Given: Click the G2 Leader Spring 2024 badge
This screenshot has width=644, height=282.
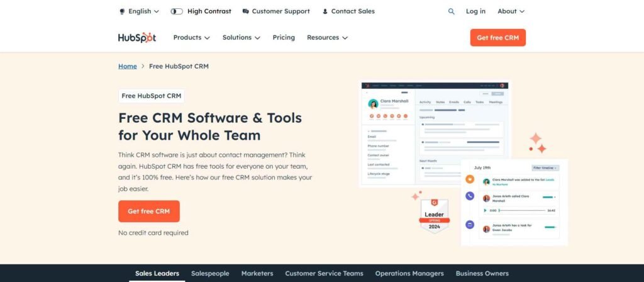Looking at the screenshot, I should (x=434, y=215).
